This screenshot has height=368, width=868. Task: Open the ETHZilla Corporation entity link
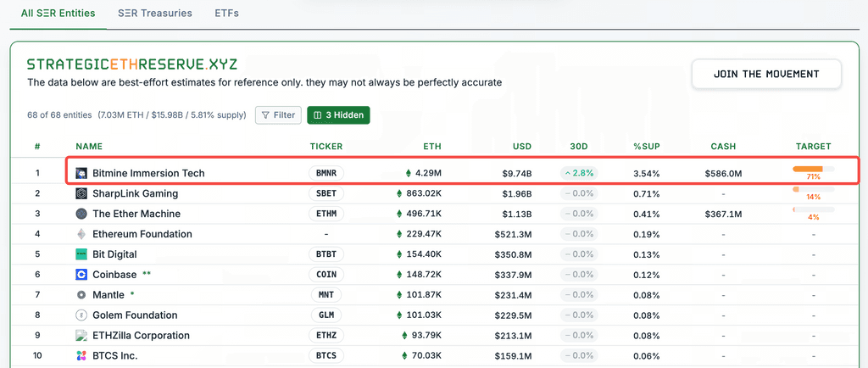pos(141,336)
